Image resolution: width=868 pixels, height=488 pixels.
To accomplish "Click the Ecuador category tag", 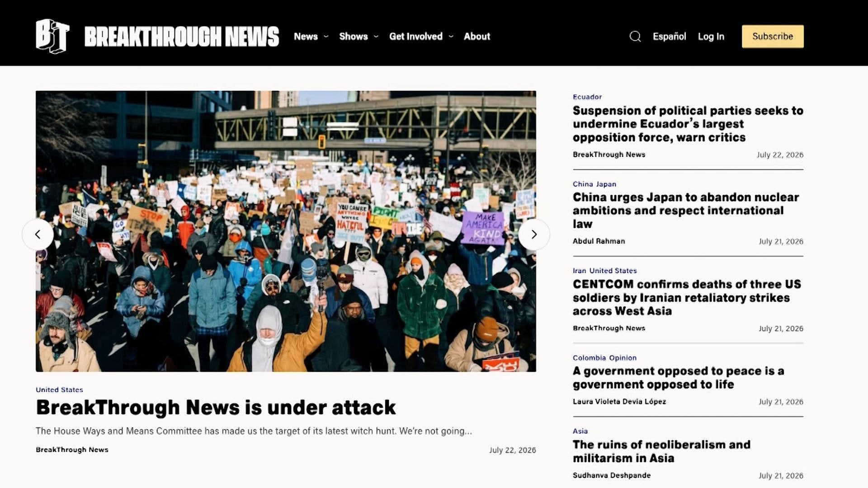I will (587, 97).
